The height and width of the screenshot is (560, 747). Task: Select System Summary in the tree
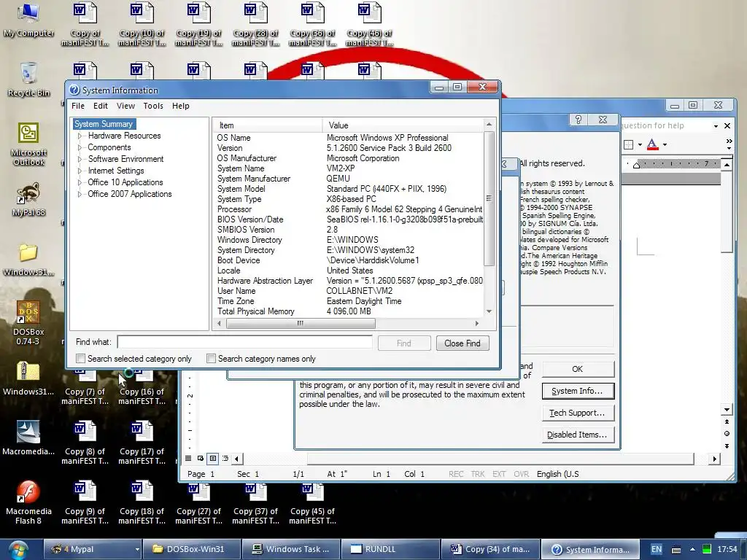[x=104, y=124]
